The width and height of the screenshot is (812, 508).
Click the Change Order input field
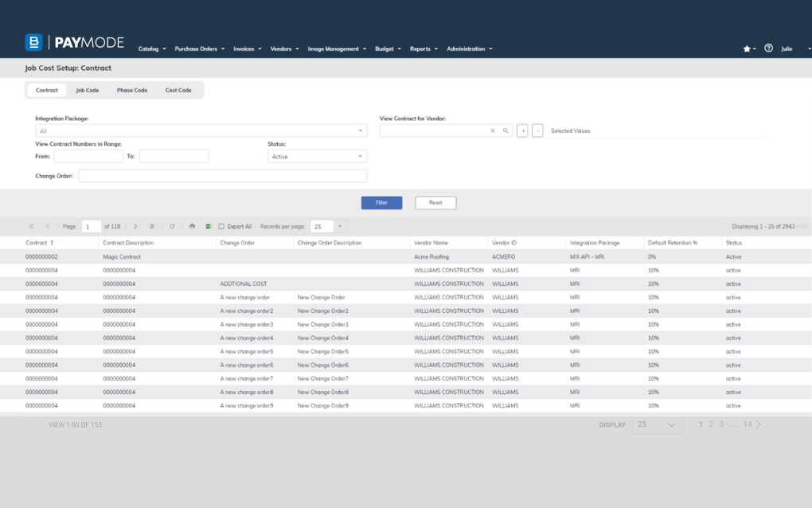click(223, 176)
